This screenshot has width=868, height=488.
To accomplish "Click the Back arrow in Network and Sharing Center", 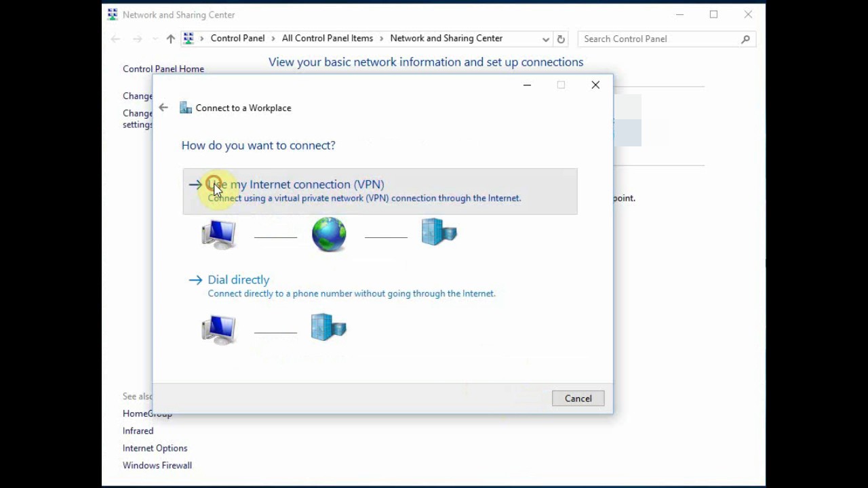I will click(x=115, y=39).
